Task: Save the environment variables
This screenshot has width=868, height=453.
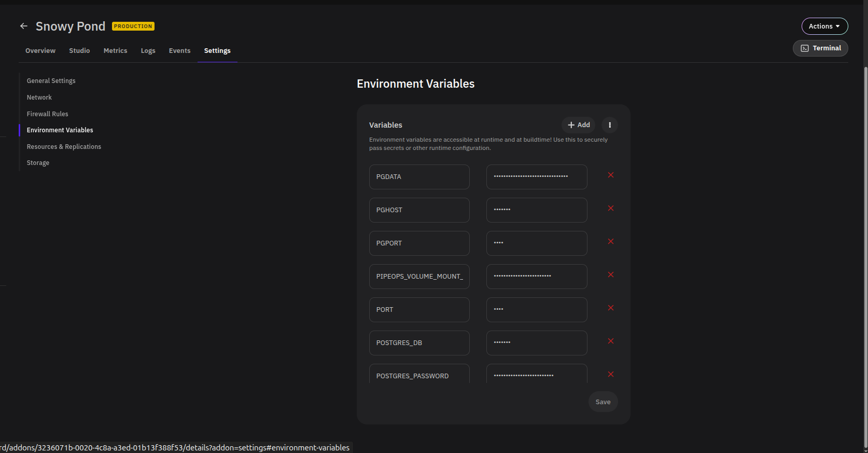Action: [603, 402]
